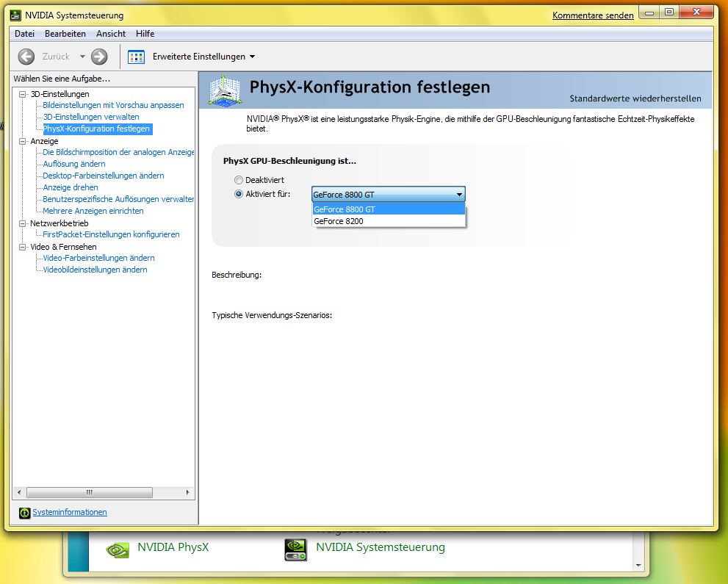The image size is (728, 584).
Task: Open Video-Farbeinstellungen ändern
Action: [x=99, y=258]
